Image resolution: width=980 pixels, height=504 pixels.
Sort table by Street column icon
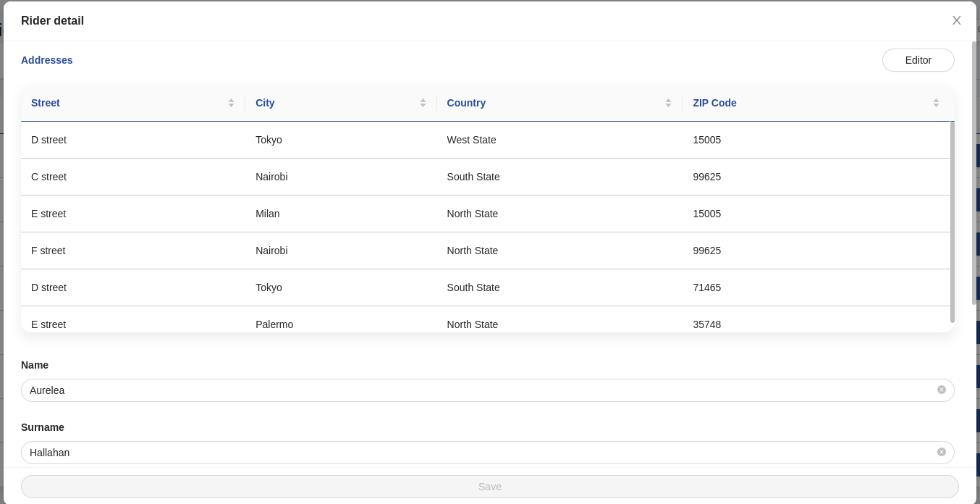(x=231, y=103)
